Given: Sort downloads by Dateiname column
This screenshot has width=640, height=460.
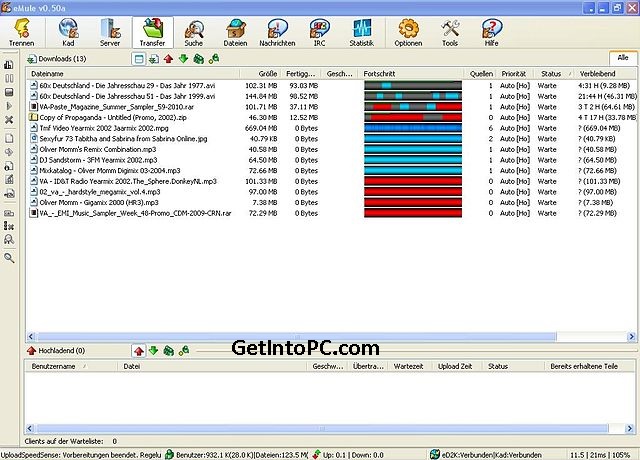Looking at the screenshot, I should pyautogui.click(x=133, y=74).
